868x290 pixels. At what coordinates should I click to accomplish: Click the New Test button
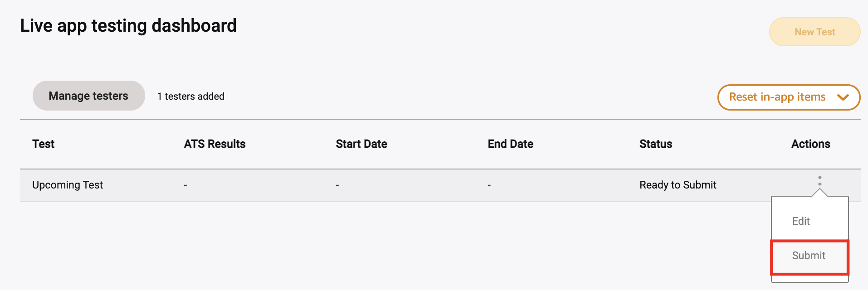tap(814, 32)
